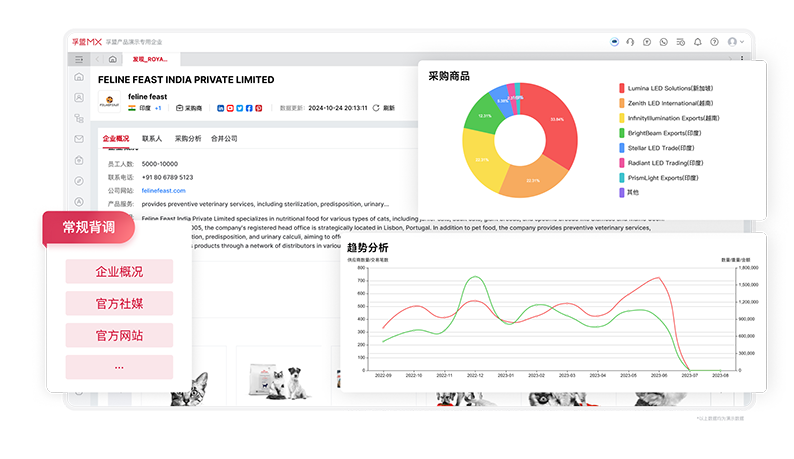Toggle the 其他 legend entry
794x459 pixels.
click(629, 193)
